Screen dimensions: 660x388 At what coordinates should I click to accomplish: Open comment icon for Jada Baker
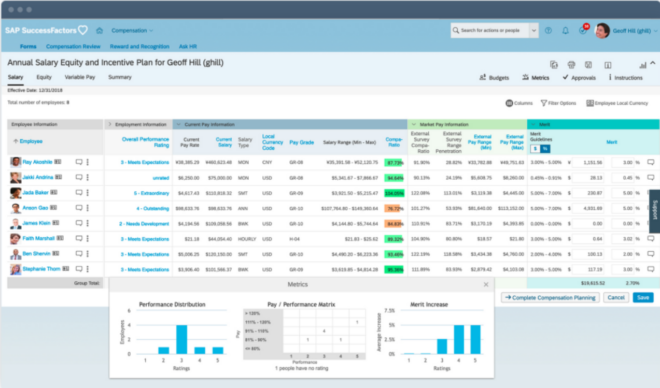coord(79,193)
